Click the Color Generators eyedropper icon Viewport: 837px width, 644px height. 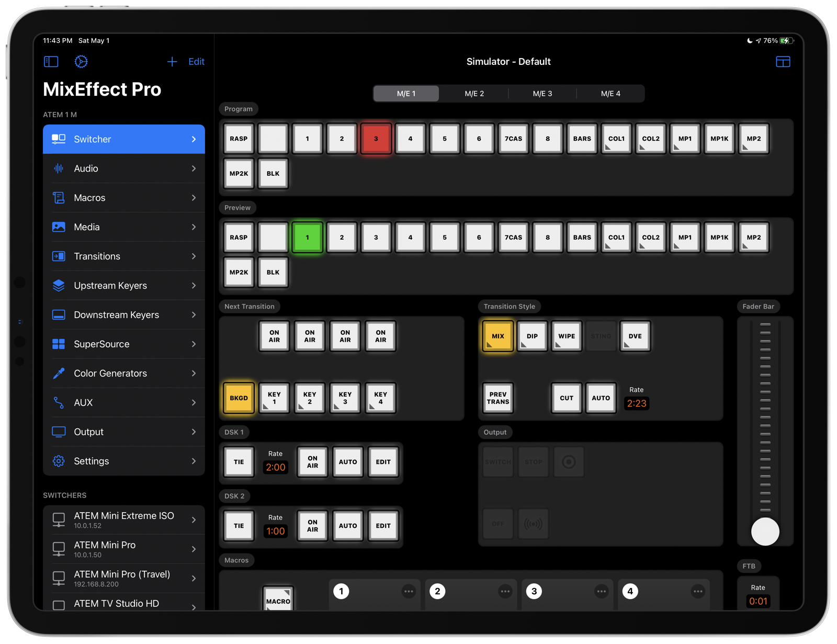click(x=59, y=374)
